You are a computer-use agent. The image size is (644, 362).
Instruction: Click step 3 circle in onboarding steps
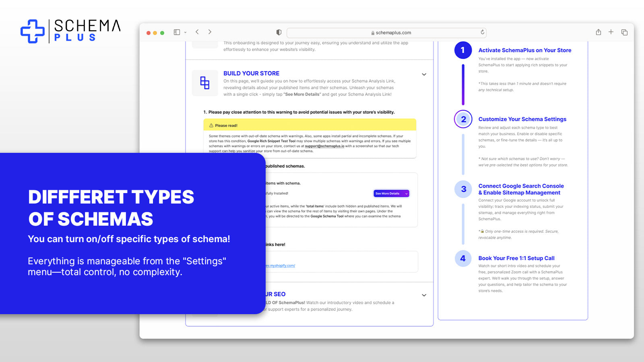pos(463,189)
